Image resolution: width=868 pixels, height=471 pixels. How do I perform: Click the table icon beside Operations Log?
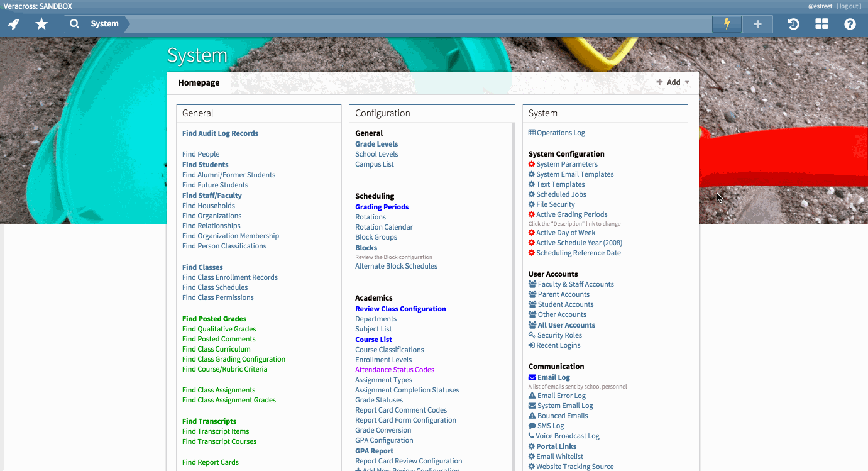coord(532,133)
